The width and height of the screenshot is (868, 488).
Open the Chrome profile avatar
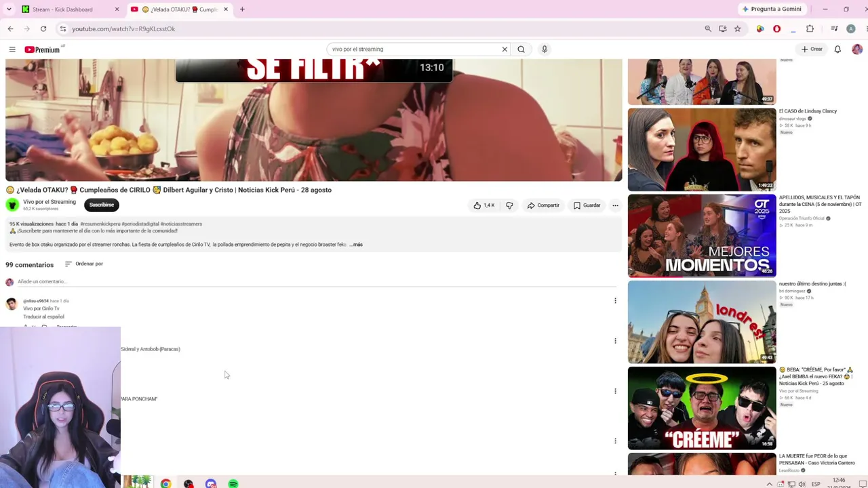(x=850, y=28)
